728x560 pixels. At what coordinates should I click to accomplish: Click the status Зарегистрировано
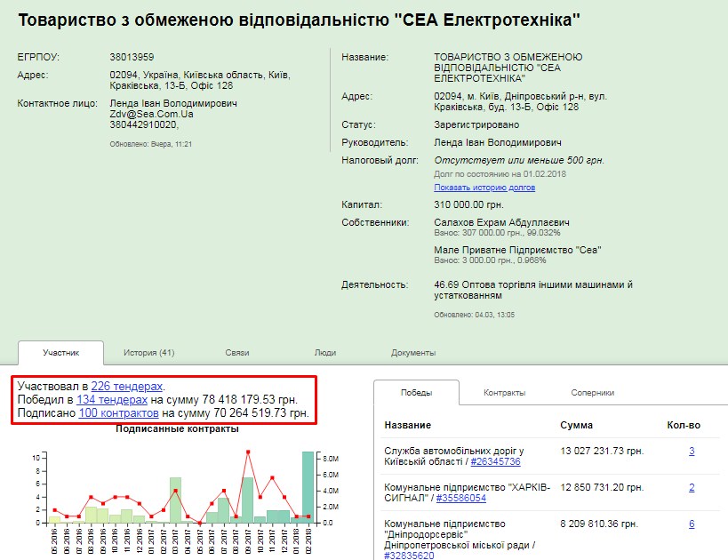point(476,125)
